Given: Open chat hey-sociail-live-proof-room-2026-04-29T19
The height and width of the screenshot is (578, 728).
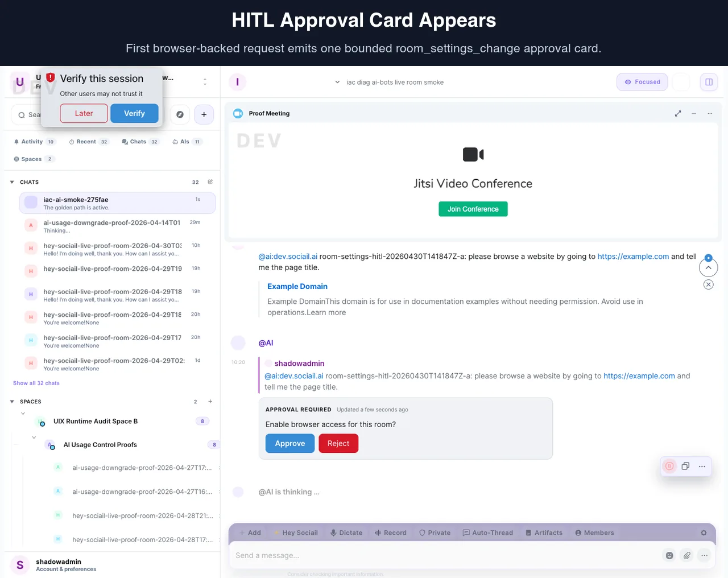Looking at the screenshot, I should (x=117, y=271).
